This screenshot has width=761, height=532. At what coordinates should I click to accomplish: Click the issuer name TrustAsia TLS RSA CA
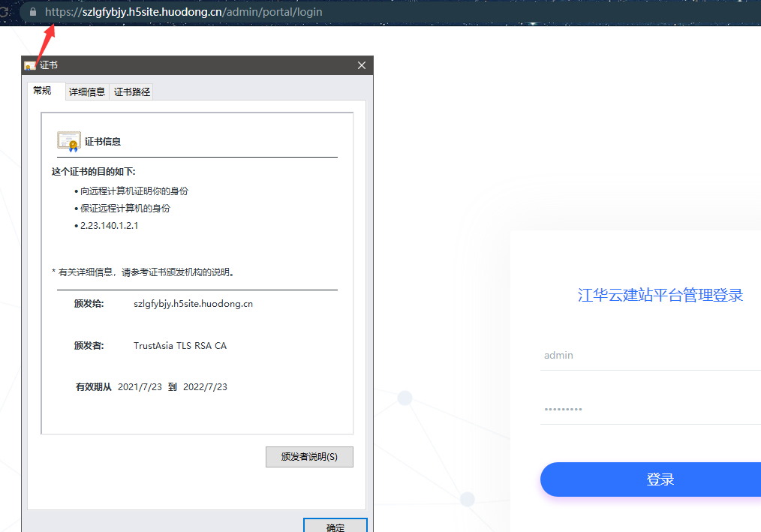click(180, 346)
